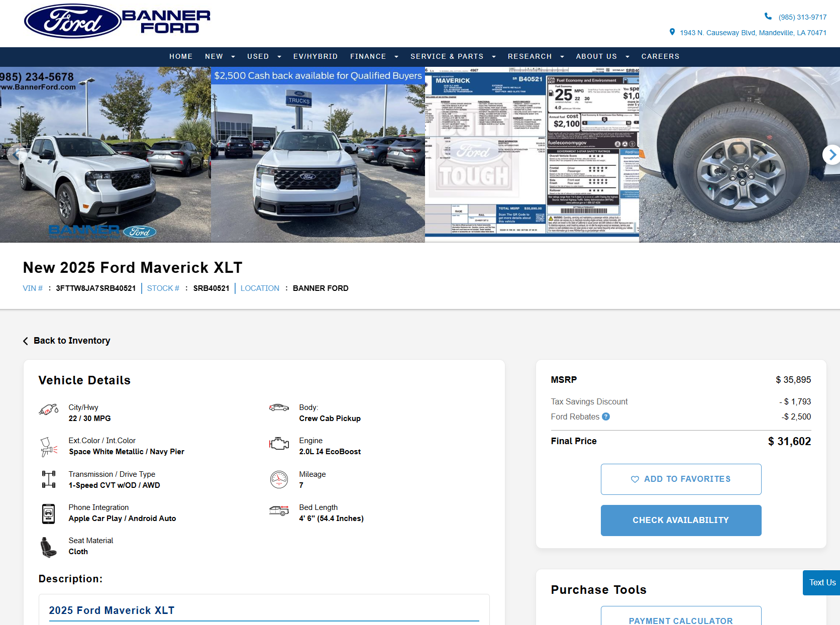This screenshot has width=840, height=625.
Task: Click the phone handset icon
Action: point(768,17)
